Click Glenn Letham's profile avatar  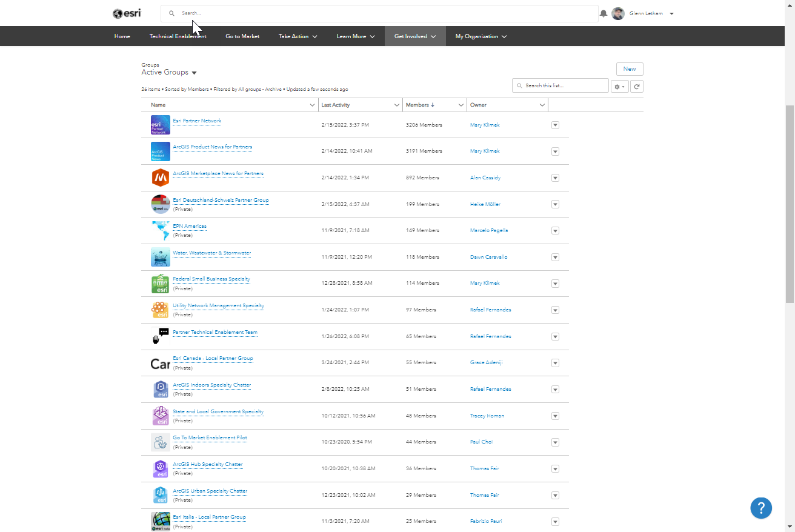coord(618,13)
